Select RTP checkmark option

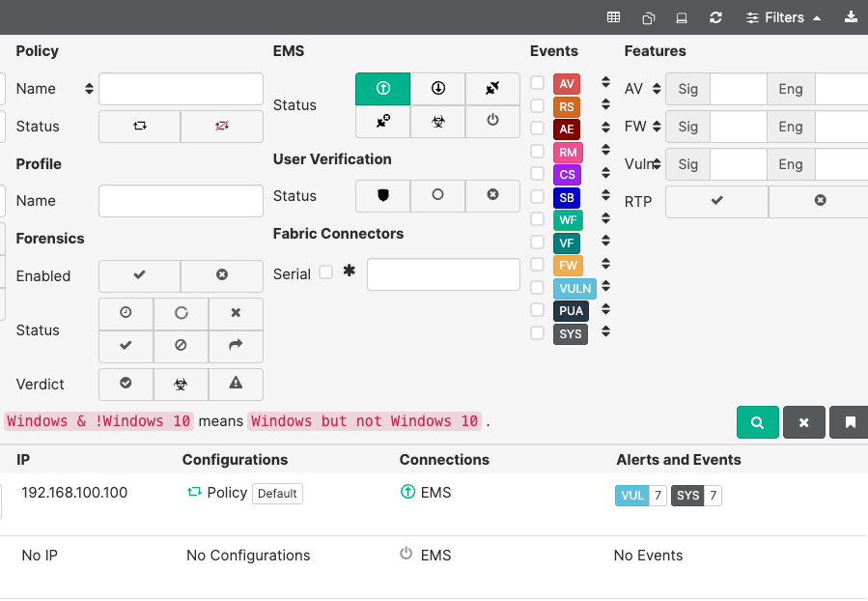pos(716,201)
